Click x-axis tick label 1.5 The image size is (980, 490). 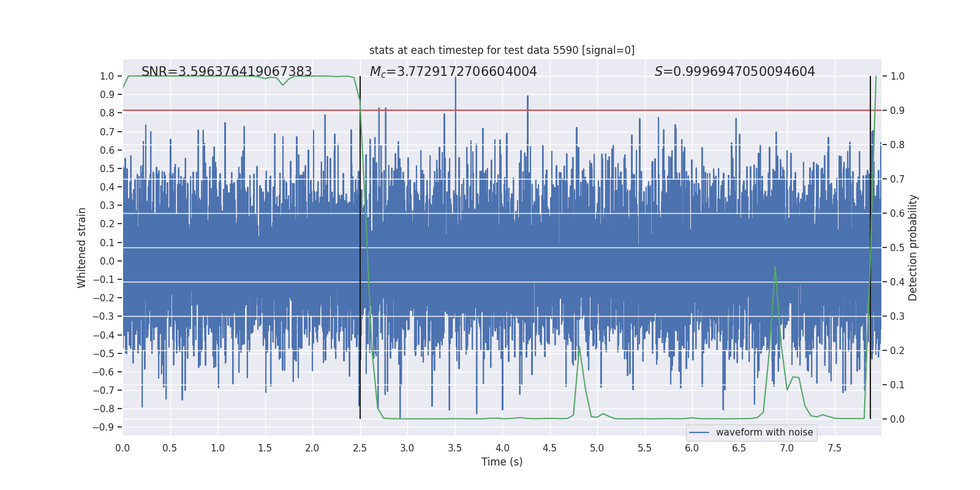265,448
